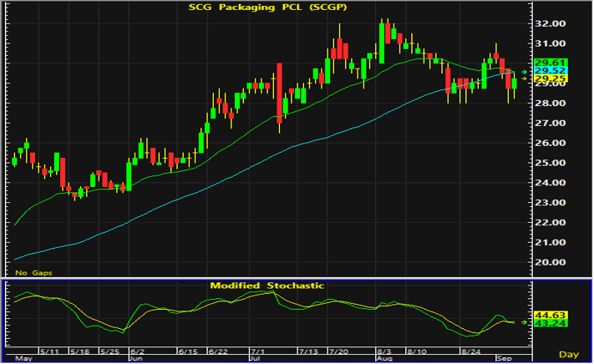
Task: Click the Jun month label
Action: (x=136, y=358)
